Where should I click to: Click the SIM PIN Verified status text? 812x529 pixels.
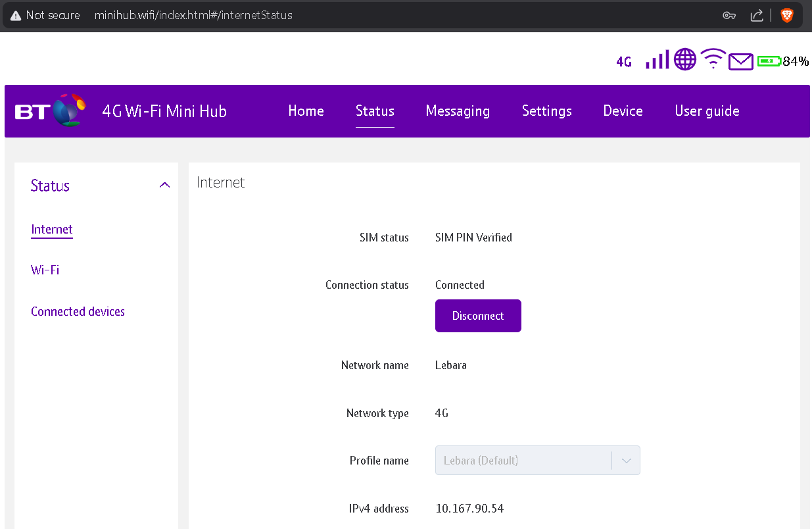473,238
